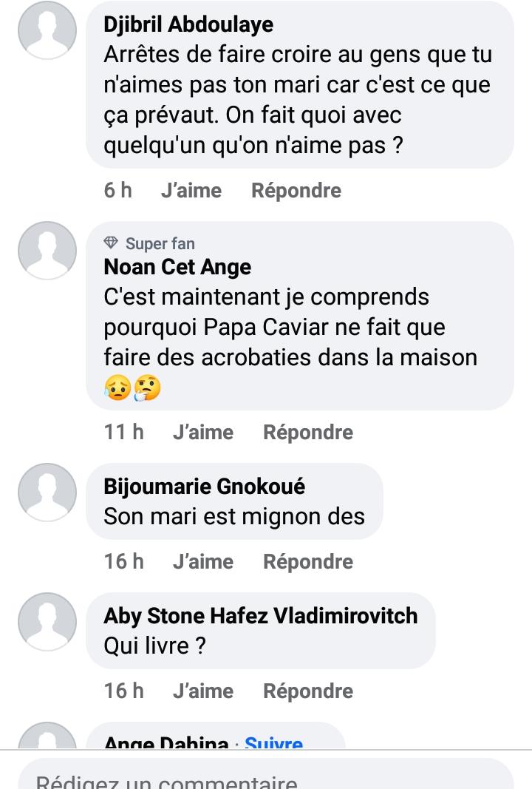The height and width of the screenshot is (789, 532).
Task: Like Djibril Abdoulaye's comment
Action: [191, 191]
